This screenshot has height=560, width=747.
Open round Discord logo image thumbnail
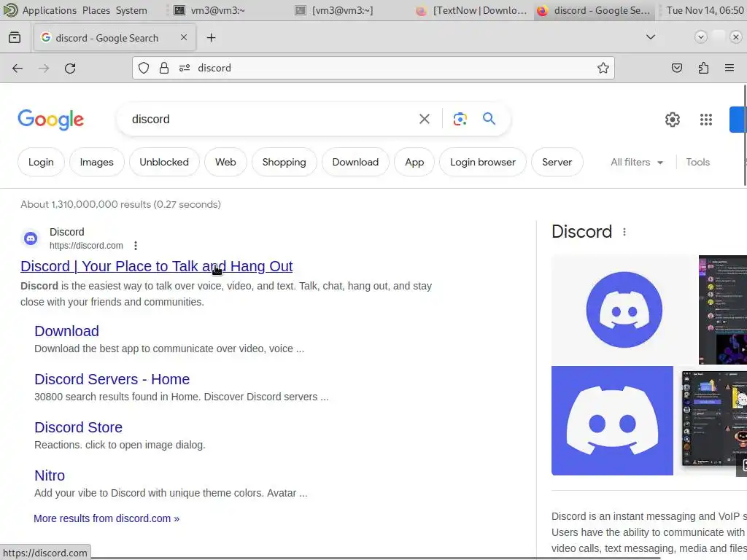624,309
